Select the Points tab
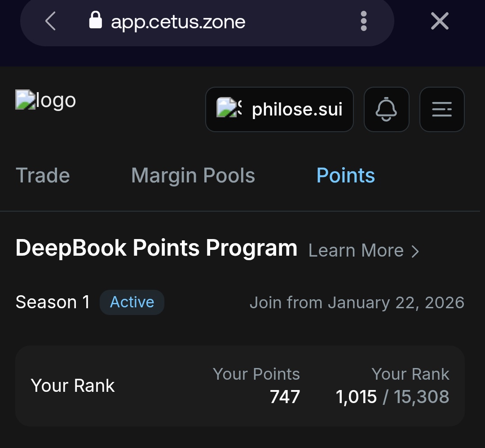Screen dimensions: 485x448 click(346, 175)
